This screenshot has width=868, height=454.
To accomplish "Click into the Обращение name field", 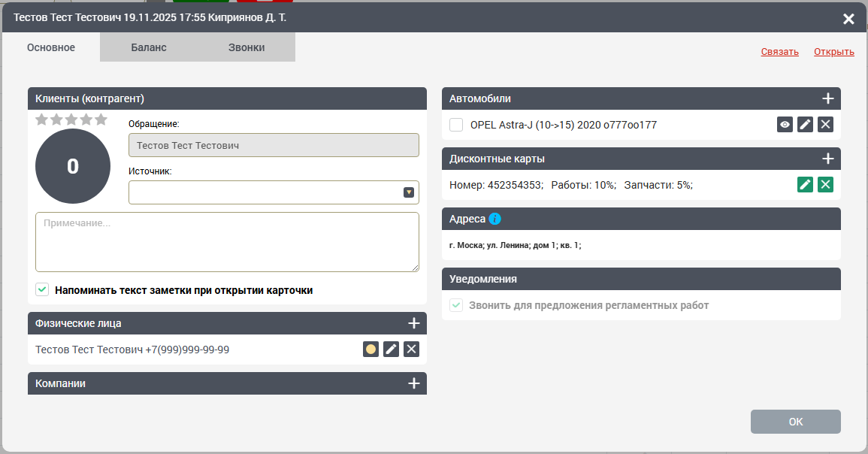I will tap(274, 145).
